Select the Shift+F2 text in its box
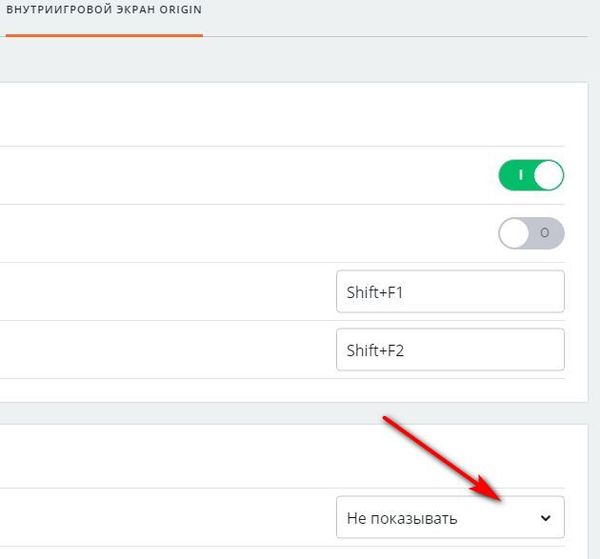This screenshot has width=600, height=559. point(375,350)
